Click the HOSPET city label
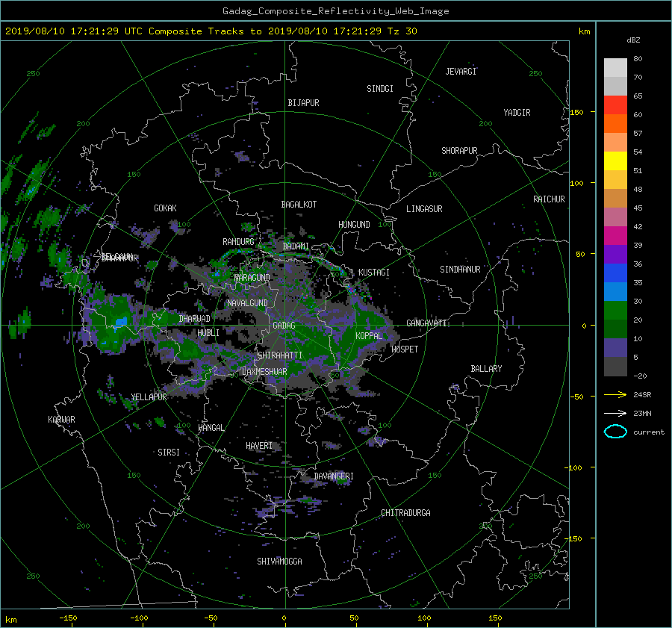 pos(405,349)
